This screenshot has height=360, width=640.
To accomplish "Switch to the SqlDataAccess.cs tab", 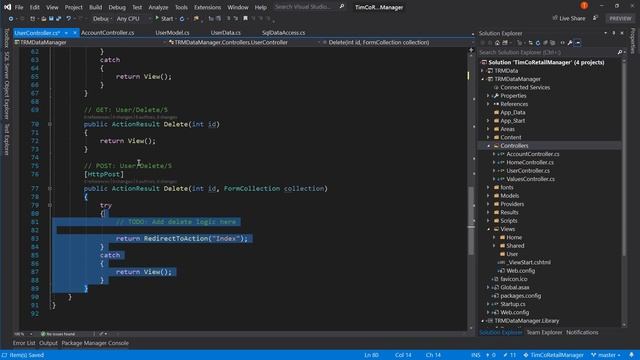I will [283, 33].
